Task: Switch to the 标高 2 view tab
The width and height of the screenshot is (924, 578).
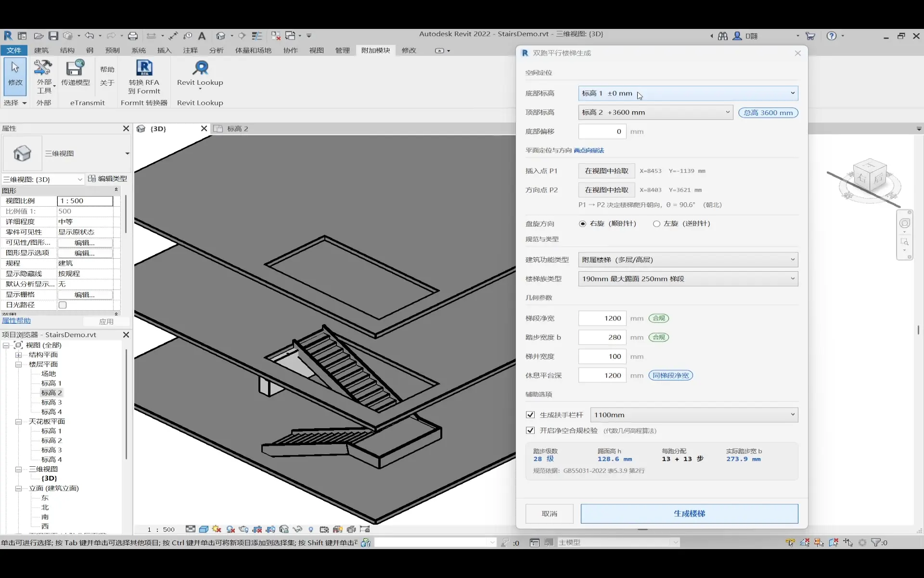Action: coord(237,129)
